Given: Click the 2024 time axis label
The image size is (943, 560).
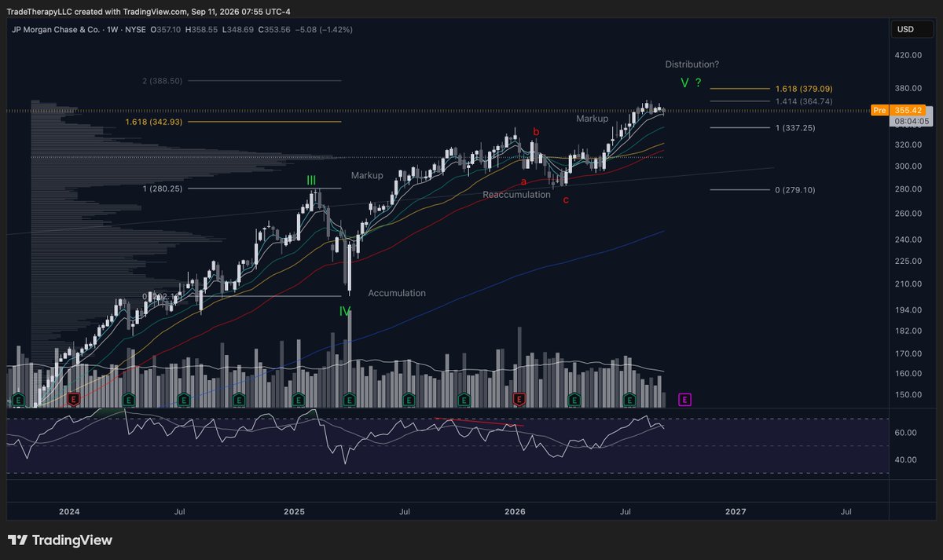Looking at the screenshot, I should tap(69, 511).
